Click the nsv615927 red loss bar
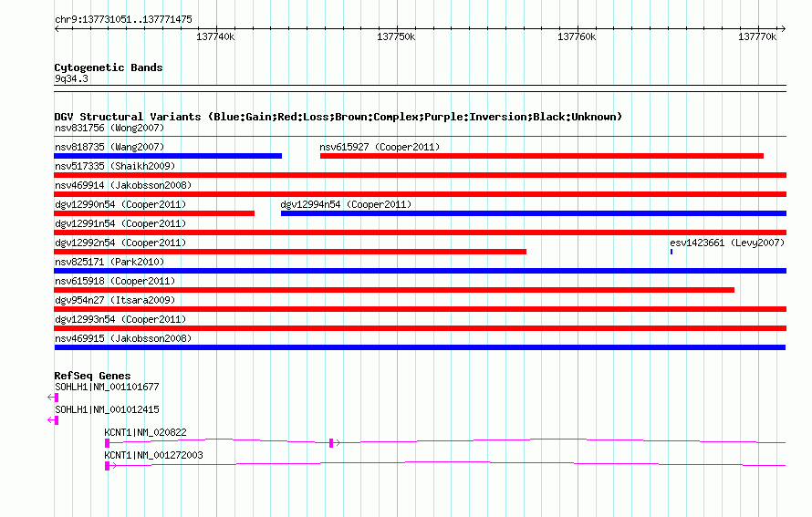 [x=542, y=156]
